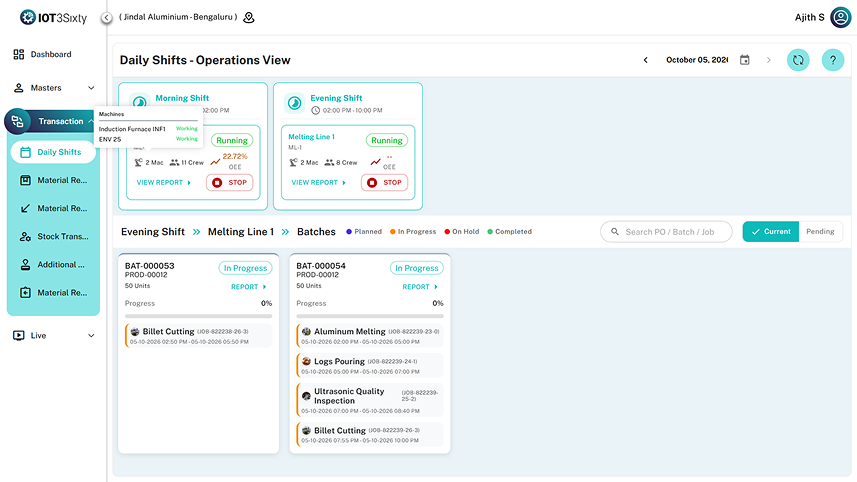The height and width of the screenshot is (482, 857).
Task: Open the report for BAT-000053
Action: (x=249, y=287)
